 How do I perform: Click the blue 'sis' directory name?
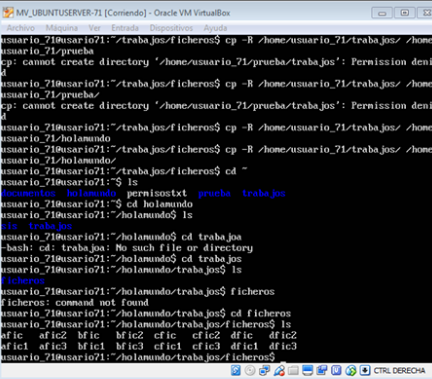pos(9,226)
